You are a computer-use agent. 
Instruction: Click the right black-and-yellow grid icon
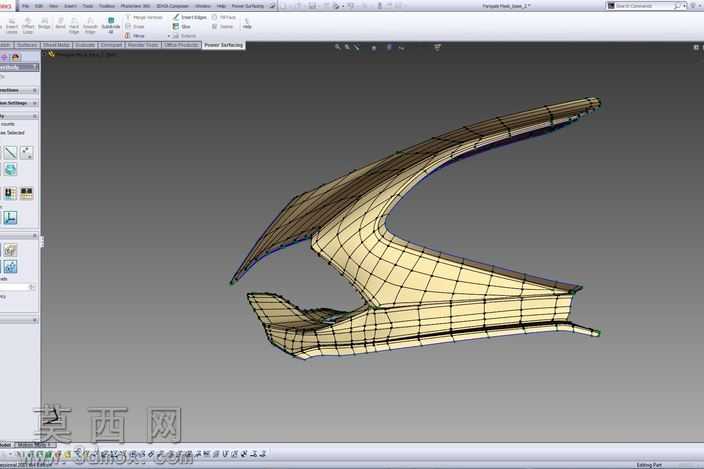point(26,193)
